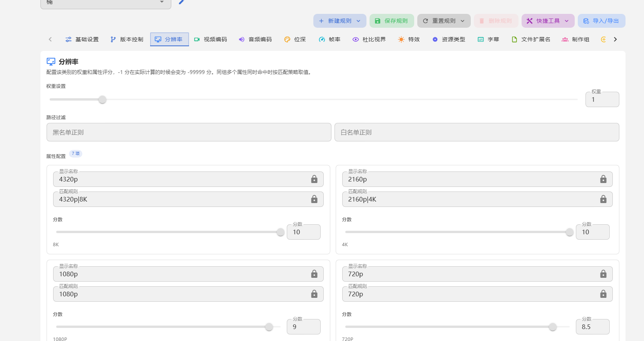
Task: Click the 权重设置 slider handle
Action: (x=102, y=100)
